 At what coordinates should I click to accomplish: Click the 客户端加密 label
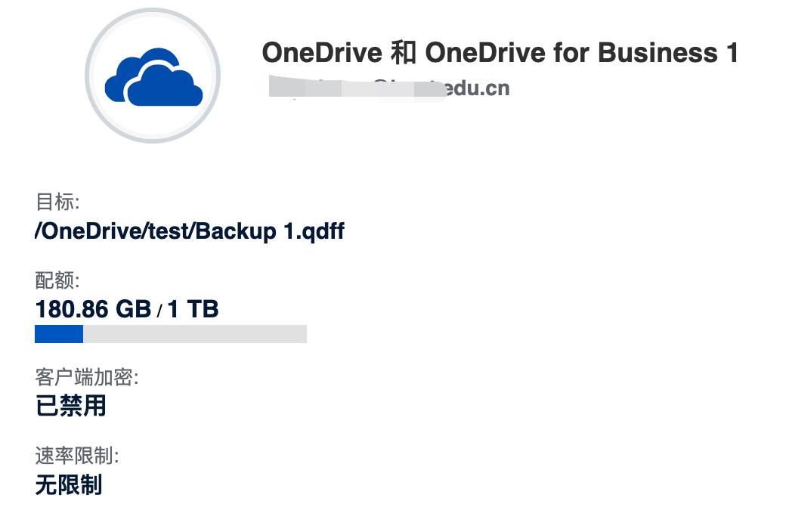(x=86, y=377)
